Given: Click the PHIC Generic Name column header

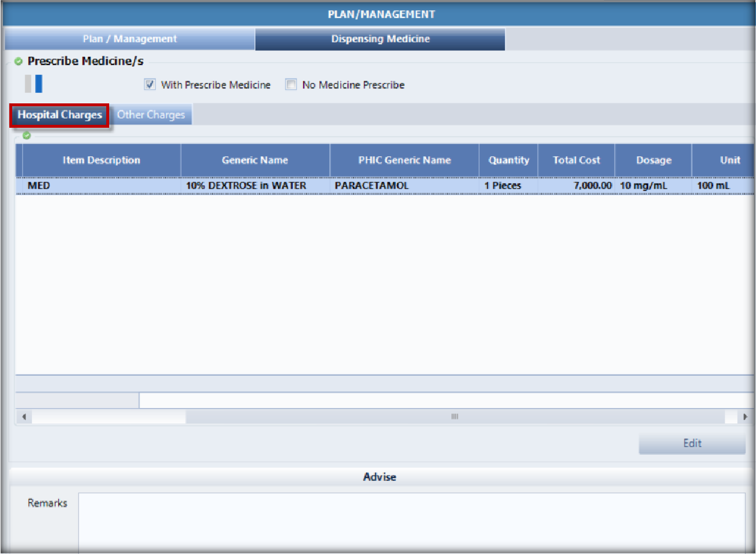Looking at the screenshot, I should (404, 160).
